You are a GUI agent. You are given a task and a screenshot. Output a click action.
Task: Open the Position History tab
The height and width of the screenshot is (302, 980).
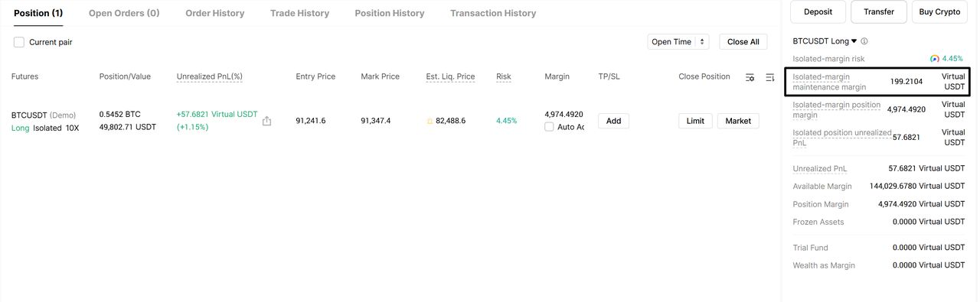tap(390, 13)
